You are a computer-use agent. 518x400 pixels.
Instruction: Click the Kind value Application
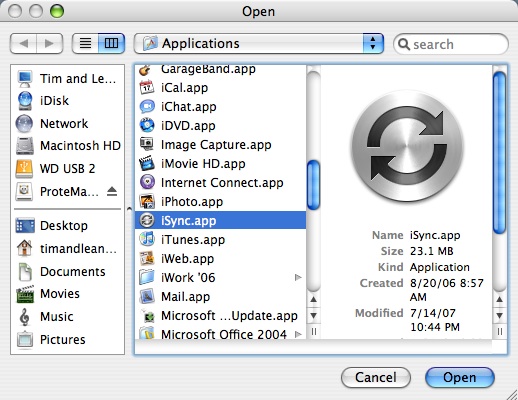pos(440,267)
